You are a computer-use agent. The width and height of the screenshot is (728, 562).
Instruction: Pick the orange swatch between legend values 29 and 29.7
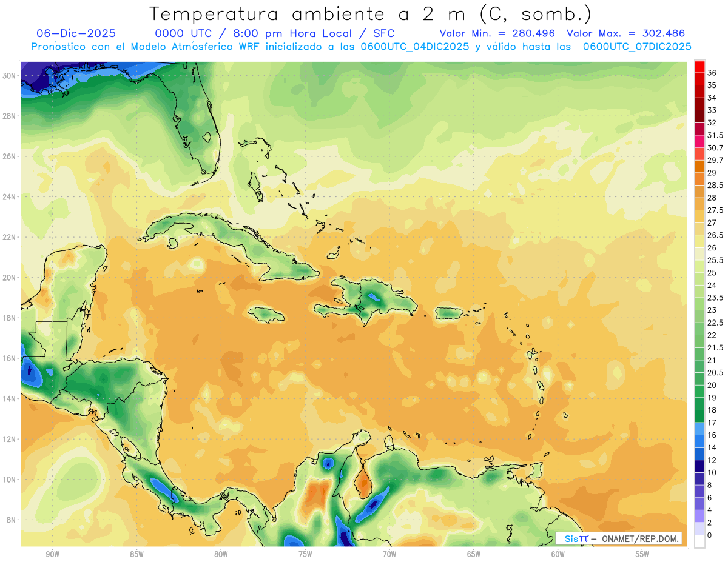(x=699, y=167)
